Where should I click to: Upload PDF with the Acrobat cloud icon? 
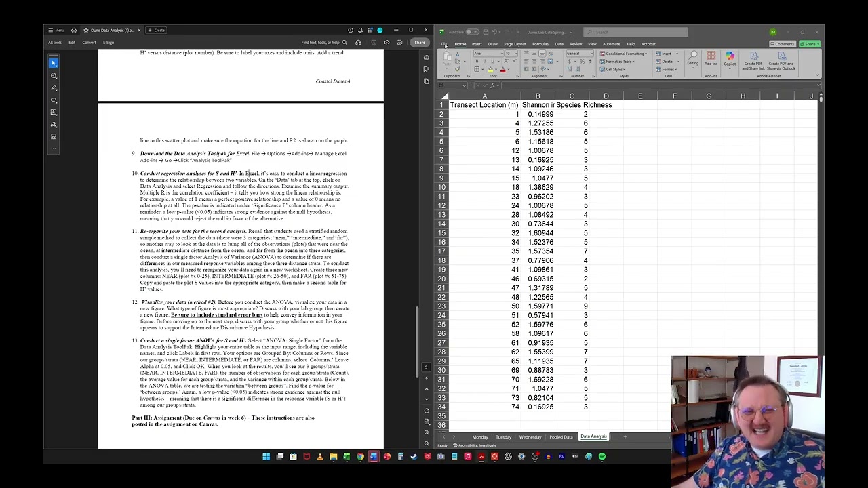click(x=387, y=43)
